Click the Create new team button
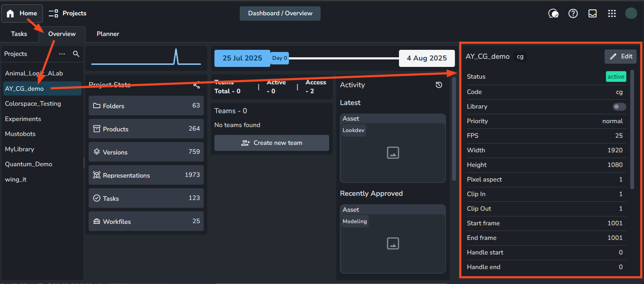 [x=272, y=143]
